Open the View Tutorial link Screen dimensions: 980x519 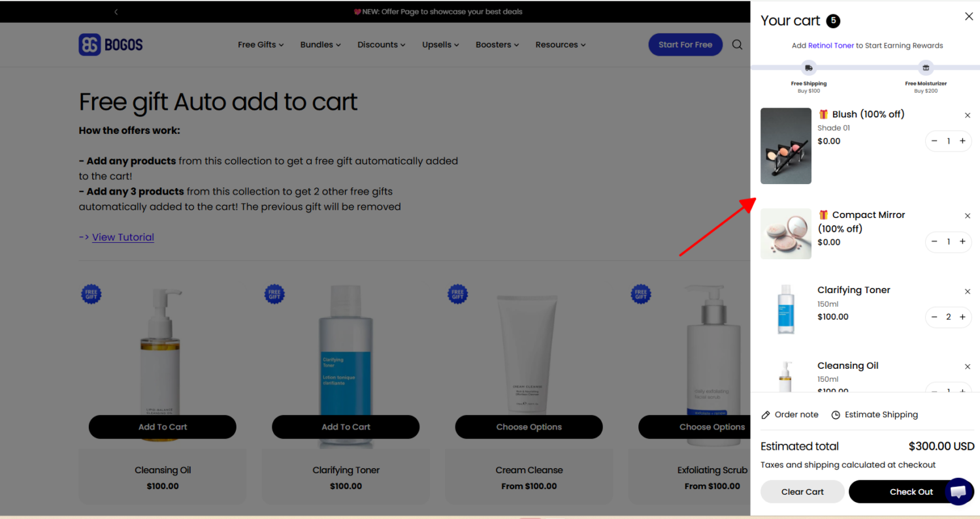[x=123, y=237]
